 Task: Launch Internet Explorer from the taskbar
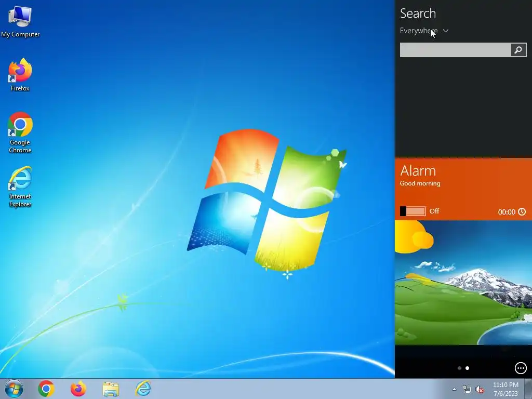coord(143,389)
